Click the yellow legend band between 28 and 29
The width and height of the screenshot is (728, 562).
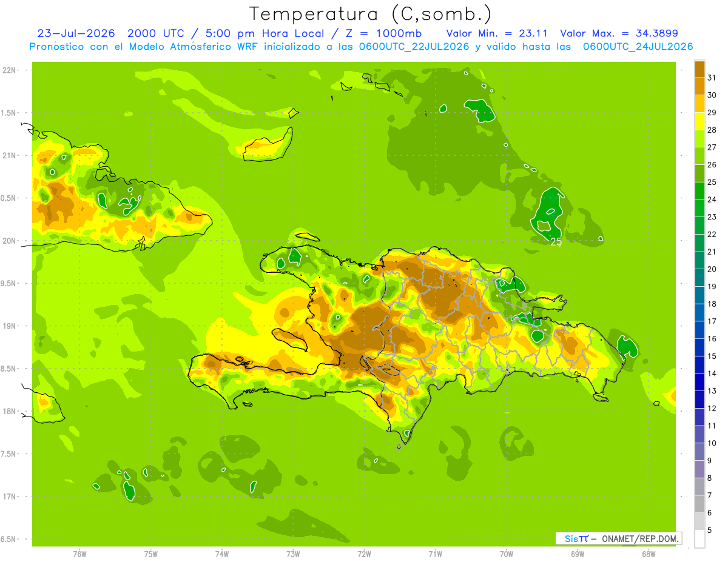(x=699, y=121)
